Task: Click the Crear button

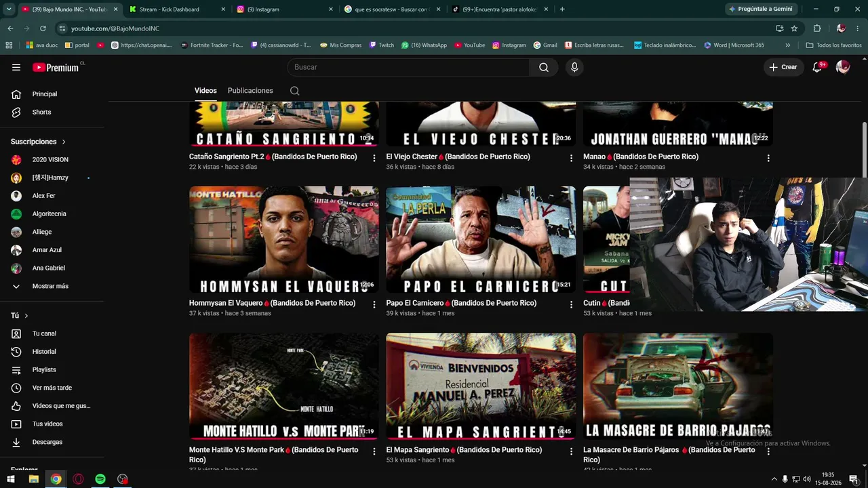Action: (x=783, y=67)
